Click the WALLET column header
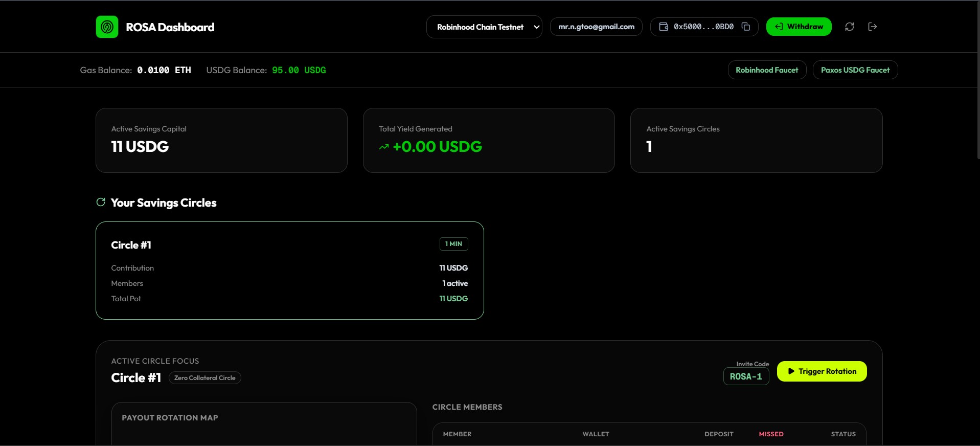This screenshot has height=446, width=980. pyautogui.click(x=596, y=434)
